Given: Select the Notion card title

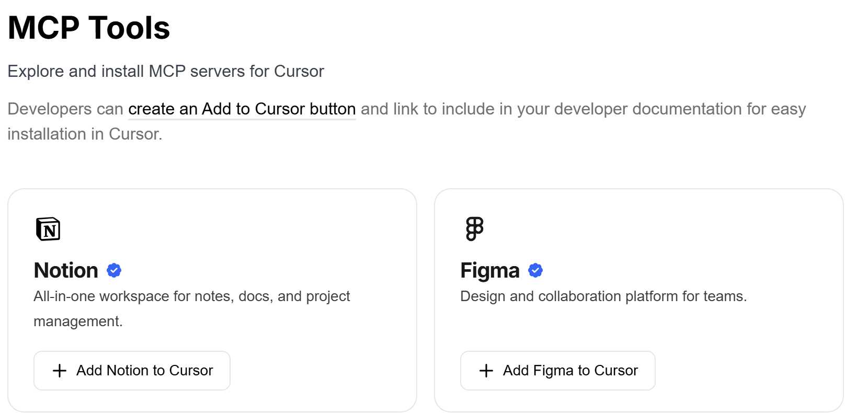Looking at the screenshot, I should pos(66,270).
